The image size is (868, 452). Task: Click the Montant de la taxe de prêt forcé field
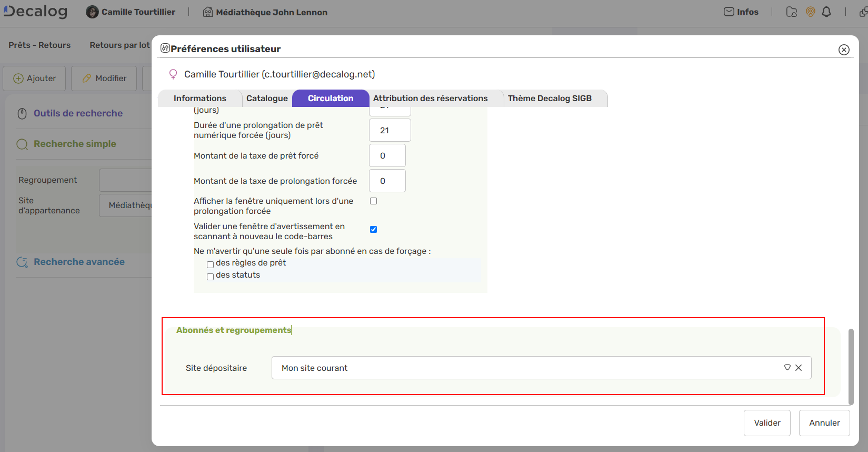[387, 156]
